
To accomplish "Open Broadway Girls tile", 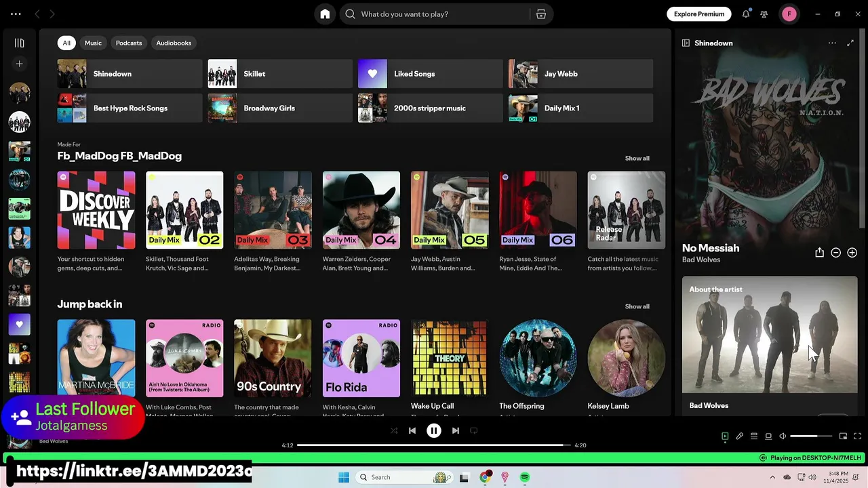I will coord(280,108).
